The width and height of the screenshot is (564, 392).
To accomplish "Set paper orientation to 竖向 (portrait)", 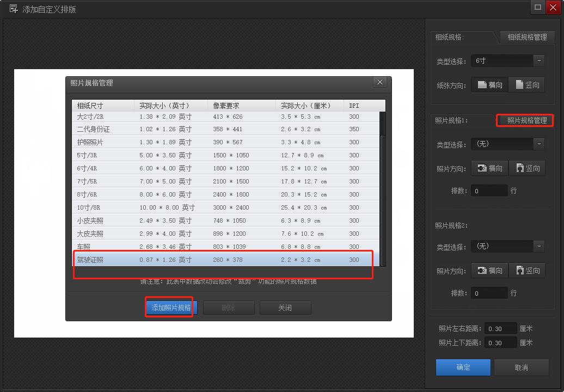I will pyautogui.click(x=527, y=85).
